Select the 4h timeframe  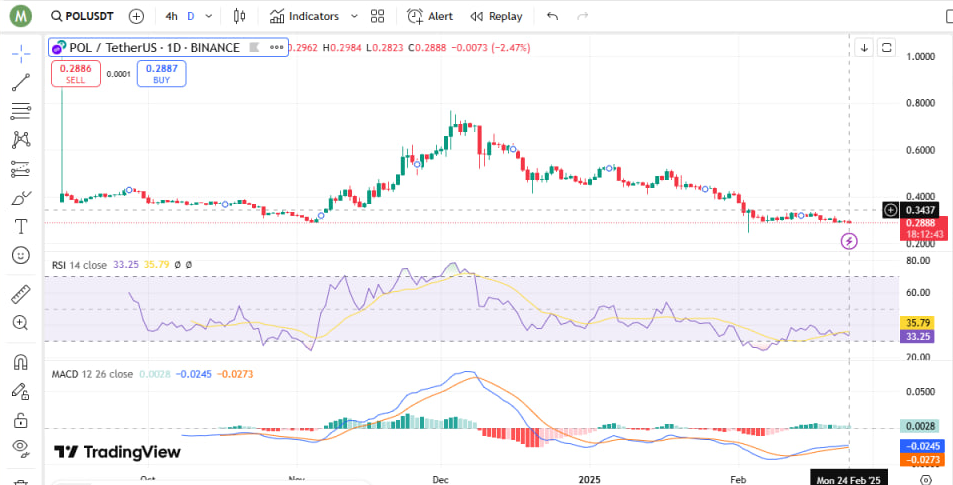(x=171, y=16)
